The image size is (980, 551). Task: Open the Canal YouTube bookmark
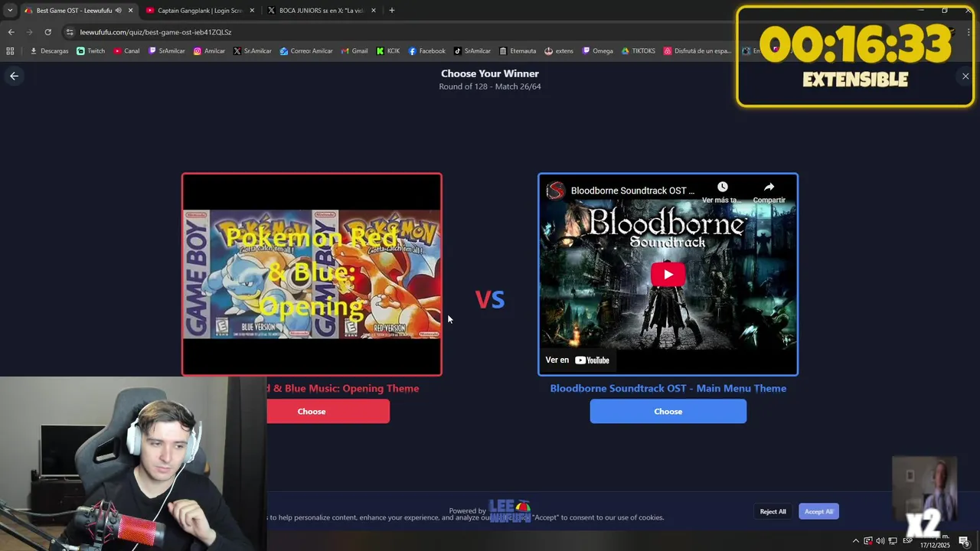pyautogui.click(x=126, y=51)
